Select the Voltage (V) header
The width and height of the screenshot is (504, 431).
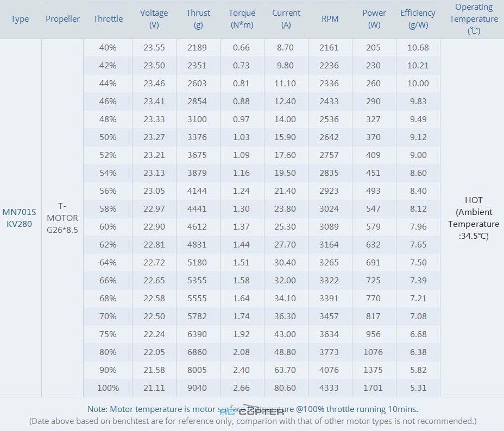click(154, 19)
